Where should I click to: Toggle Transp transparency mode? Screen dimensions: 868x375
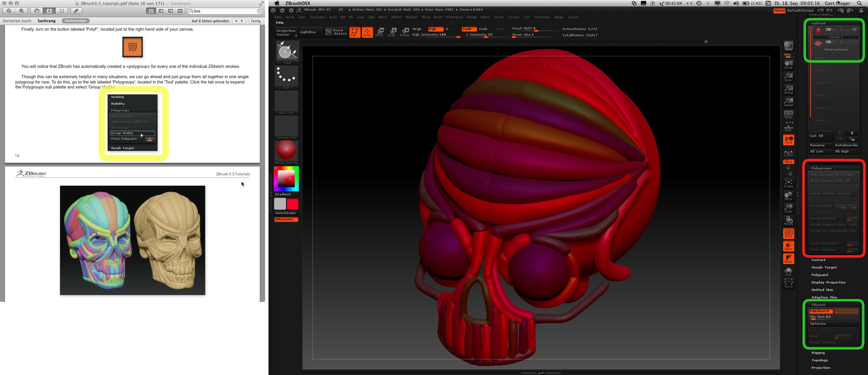(x=788, y=246)
